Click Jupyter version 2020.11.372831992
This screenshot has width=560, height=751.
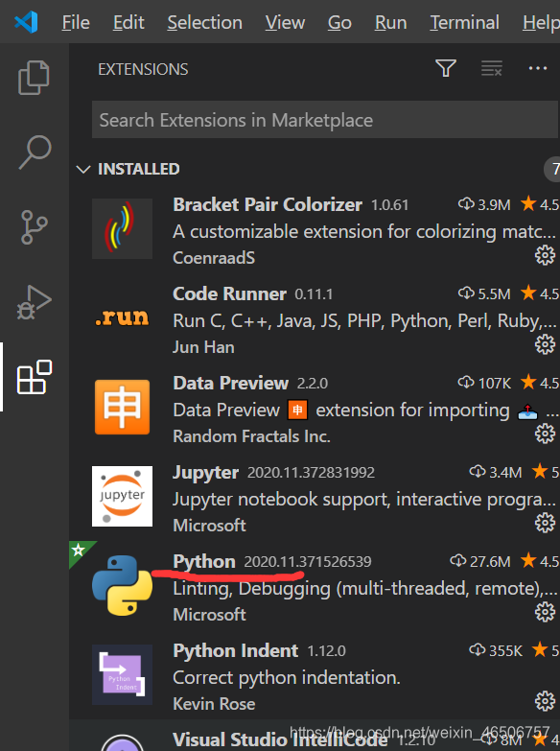pos(311,473)
